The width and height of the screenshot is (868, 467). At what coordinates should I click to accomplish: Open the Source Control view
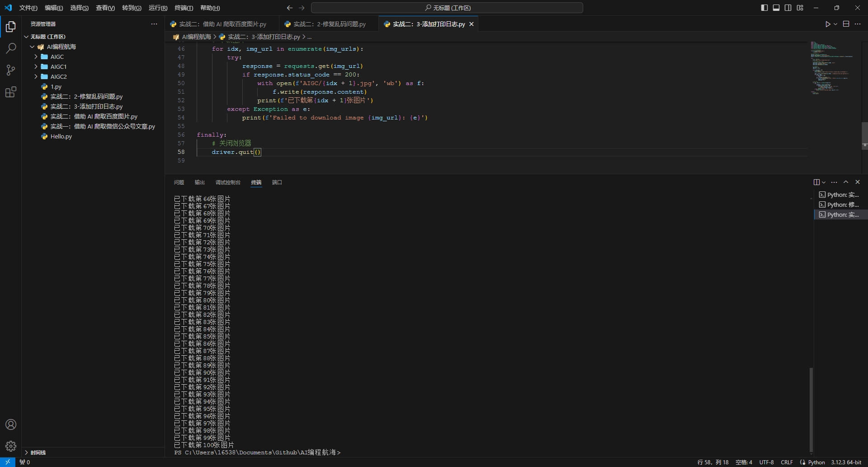tap(11, 70)
